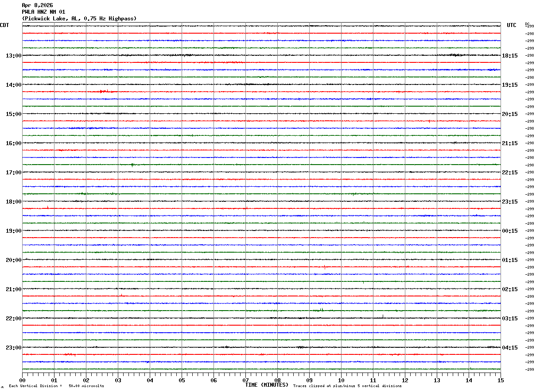Click the 'UTC' time zone label
The height and width of the screenshot is (392, 536).
tap(512, 25)
